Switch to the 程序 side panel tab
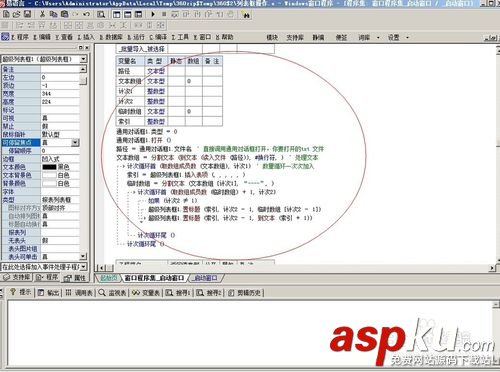500x372 pixels. coord(47,277)
